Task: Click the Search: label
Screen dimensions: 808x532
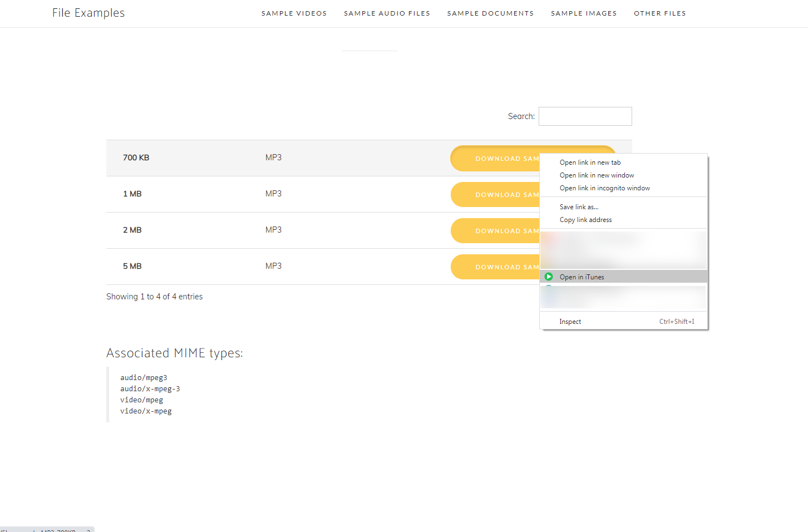Action: click(x=521, y=116)
